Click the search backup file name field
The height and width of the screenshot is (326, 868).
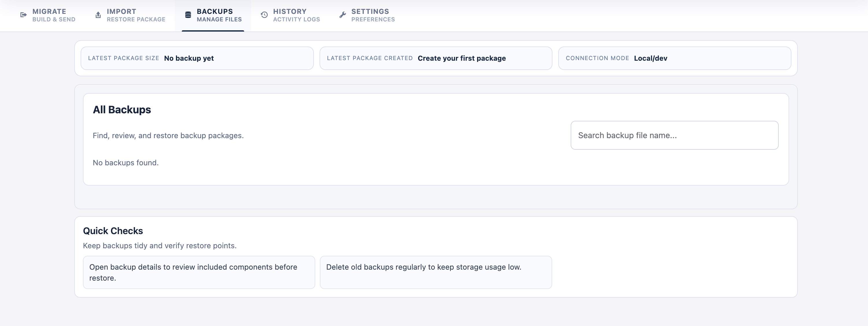coord(674,135)
